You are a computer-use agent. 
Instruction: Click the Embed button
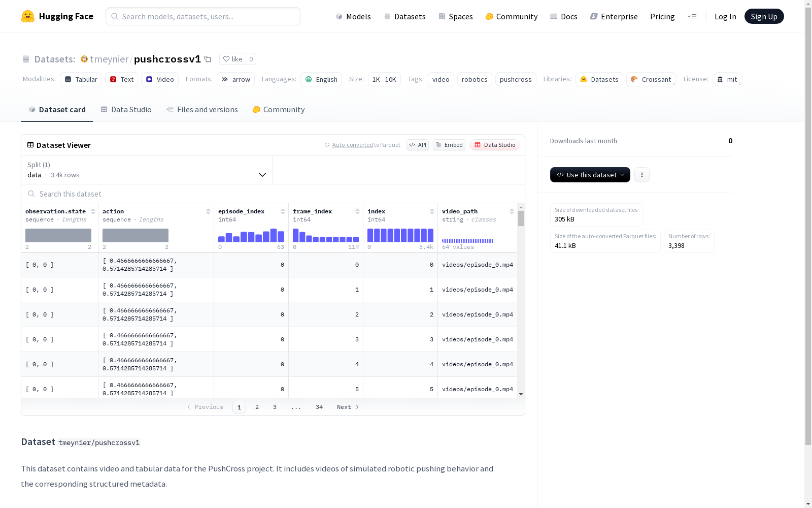[x=449, y=145]
